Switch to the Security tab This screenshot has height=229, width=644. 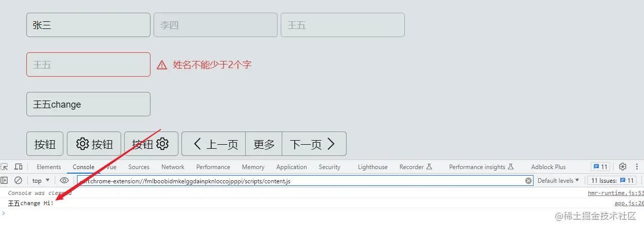[x=329, y=167]
